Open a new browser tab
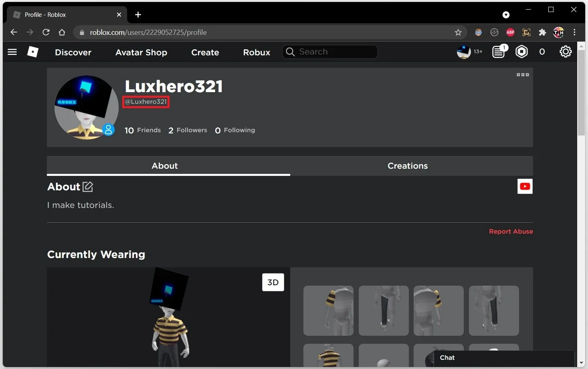This screenshot has width=588, height=369. 138,15
